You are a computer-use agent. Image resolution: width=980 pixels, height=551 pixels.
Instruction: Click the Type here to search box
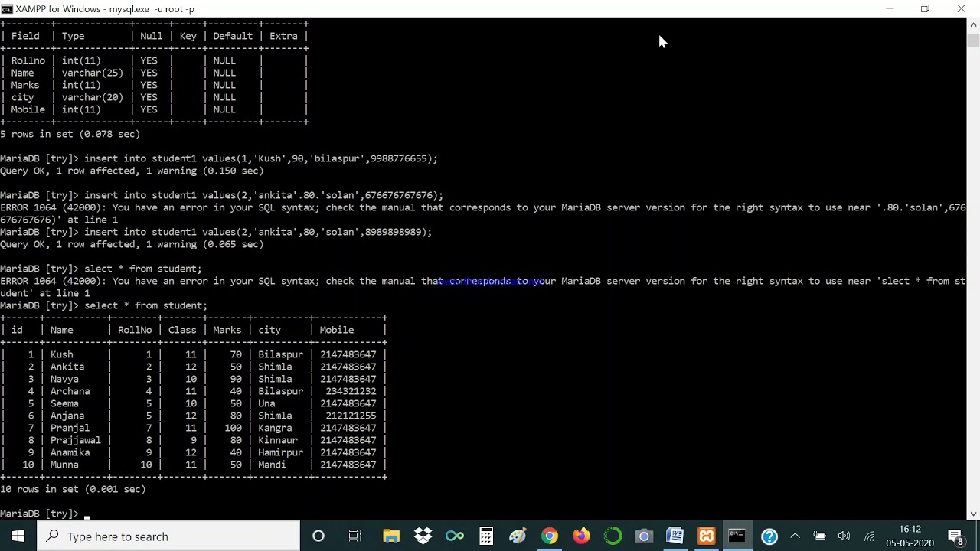pos(168,536)
